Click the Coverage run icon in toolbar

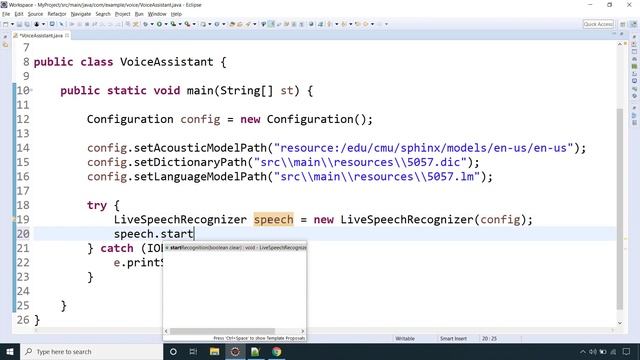(173, 24)
